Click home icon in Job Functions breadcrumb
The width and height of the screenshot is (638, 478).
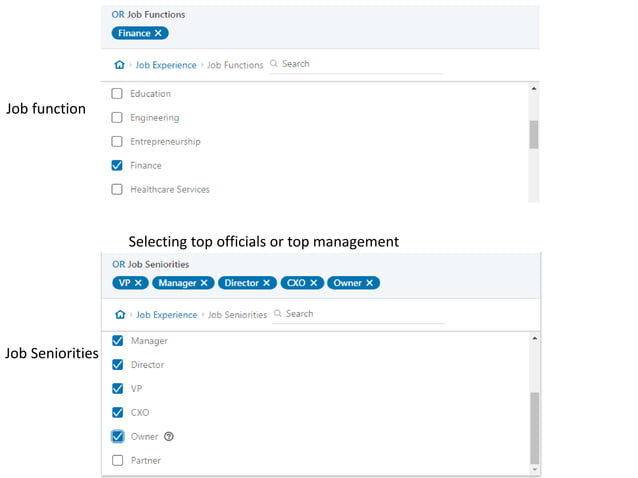pyautogui.click(x=119, y=65)
